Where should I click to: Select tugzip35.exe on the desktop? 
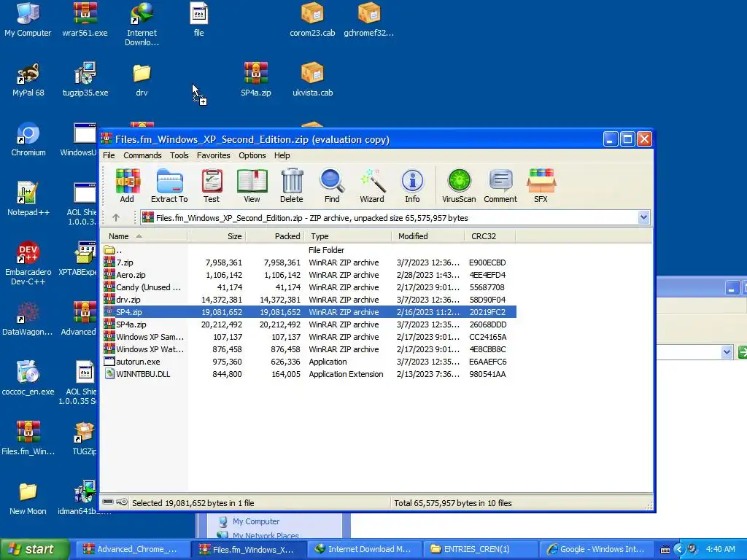[85, 80]
